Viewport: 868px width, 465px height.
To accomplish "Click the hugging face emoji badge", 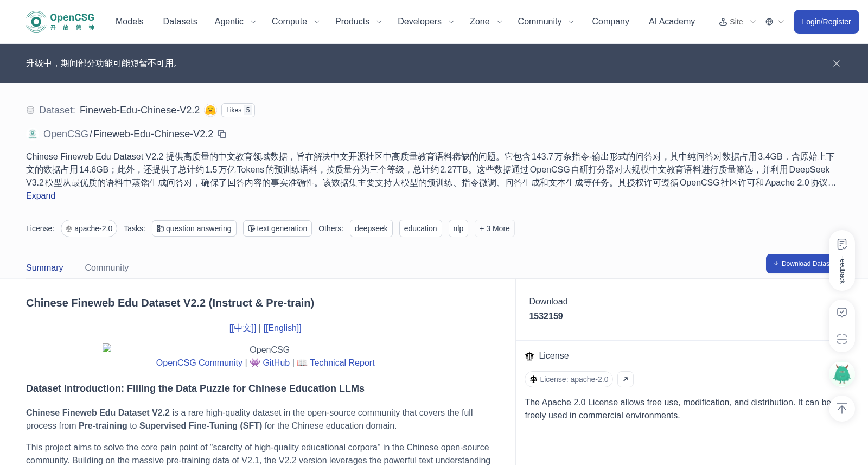I will [x=210, y=110].
